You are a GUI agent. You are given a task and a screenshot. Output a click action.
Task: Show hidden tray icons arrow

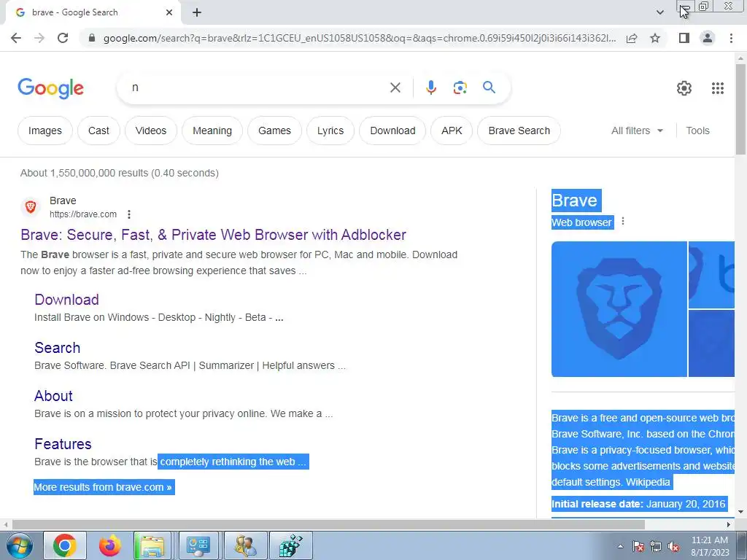click(x=620, y=546)
